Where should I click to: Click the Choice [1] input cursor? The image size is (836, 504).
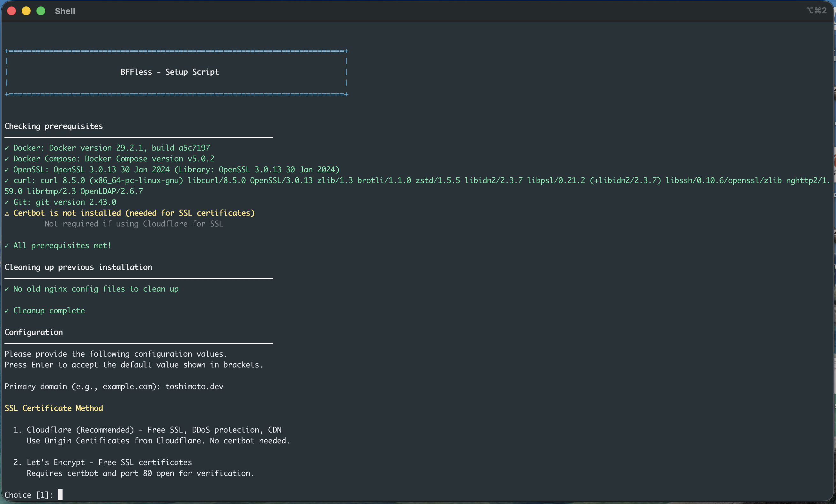pos(60,494)
